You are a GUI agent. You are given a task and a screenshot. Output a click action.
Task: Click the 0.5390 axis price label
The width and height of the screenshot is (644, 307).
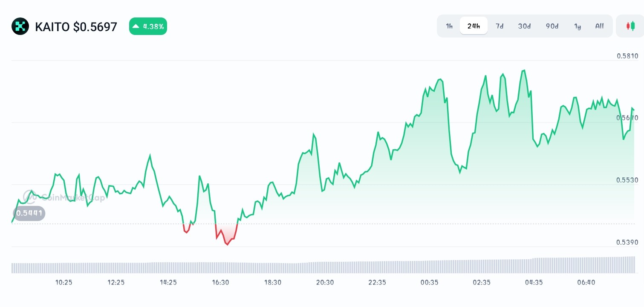click(x=628, y=242)
